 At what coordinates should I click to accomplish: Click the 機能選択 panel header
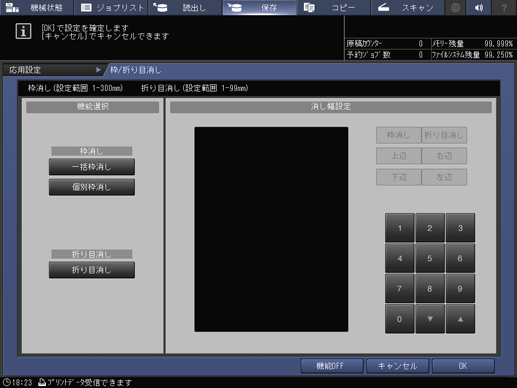93,107
